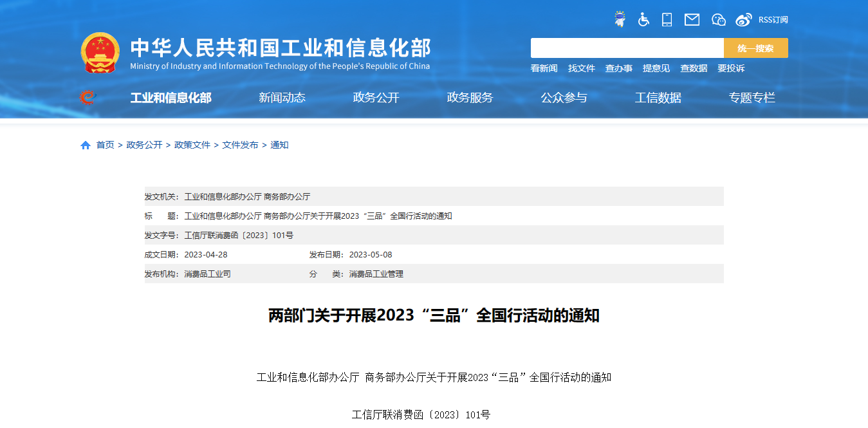Click the RSS订阅 link
This screenshot has height=428, width=868.
(773, 20)
